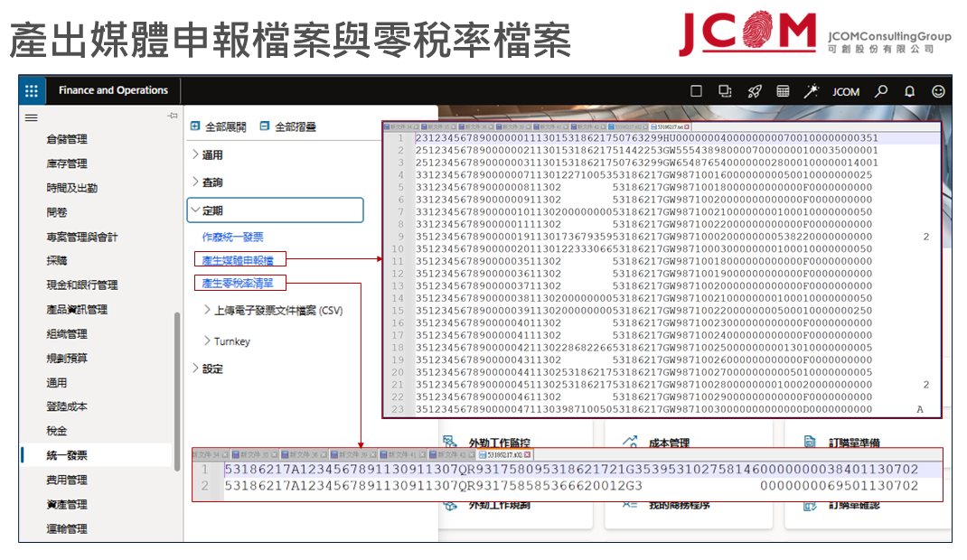
Task: Open the app launcher waffle icon
Action: click(32, 90)
